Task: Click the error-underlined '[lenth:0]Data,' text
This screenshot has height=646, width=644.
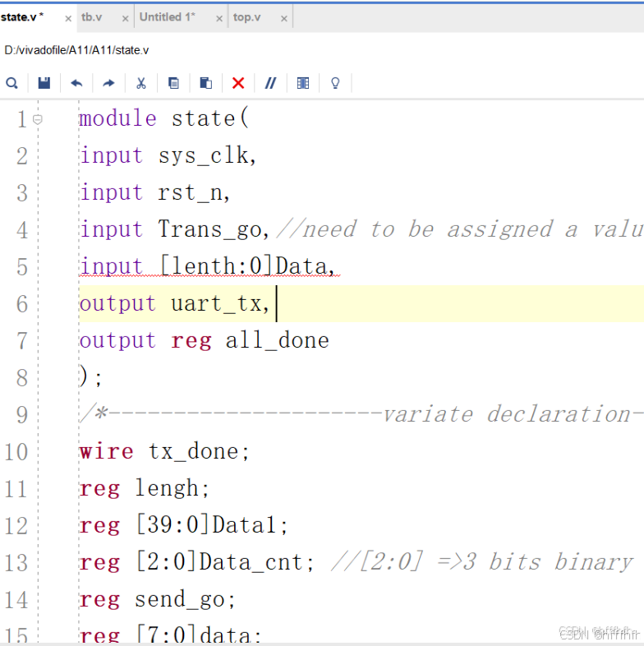Action: point(247,266)
